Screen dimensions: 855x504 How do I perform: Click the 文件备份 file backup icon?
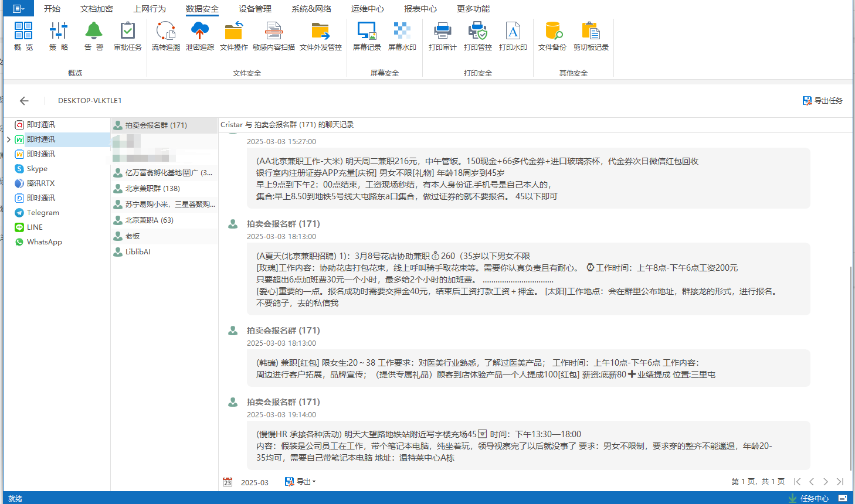pyautogui.click(x=552, y=36)
